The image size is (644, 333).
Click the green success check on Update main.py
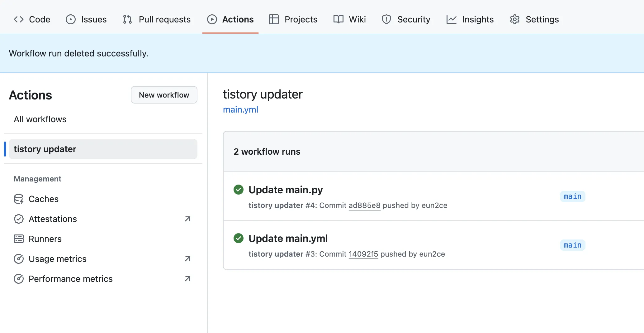(239, 190)
